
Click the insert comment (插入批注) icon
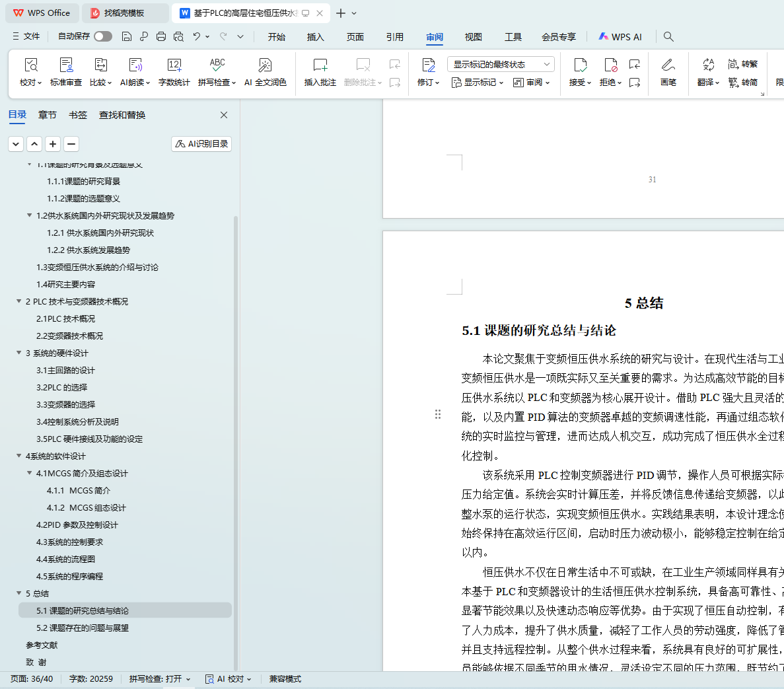[320, 65]
